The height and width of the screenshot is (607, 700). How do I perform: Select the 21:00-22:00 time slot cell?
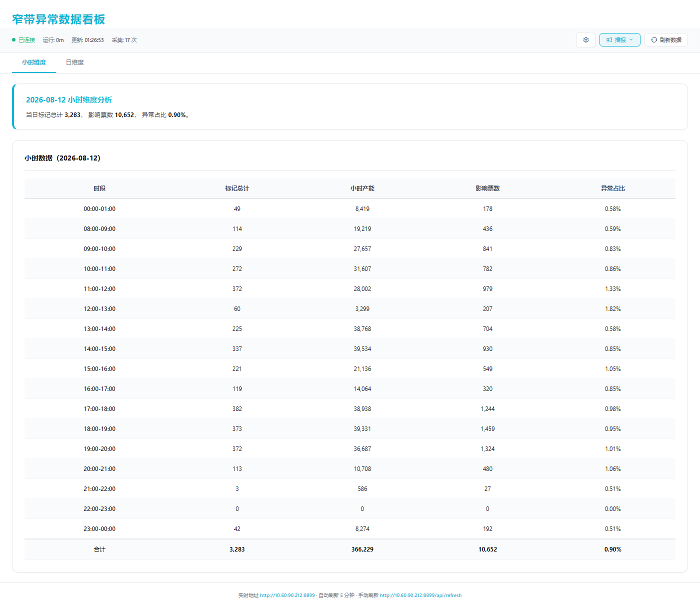click(x=99, y=489)
